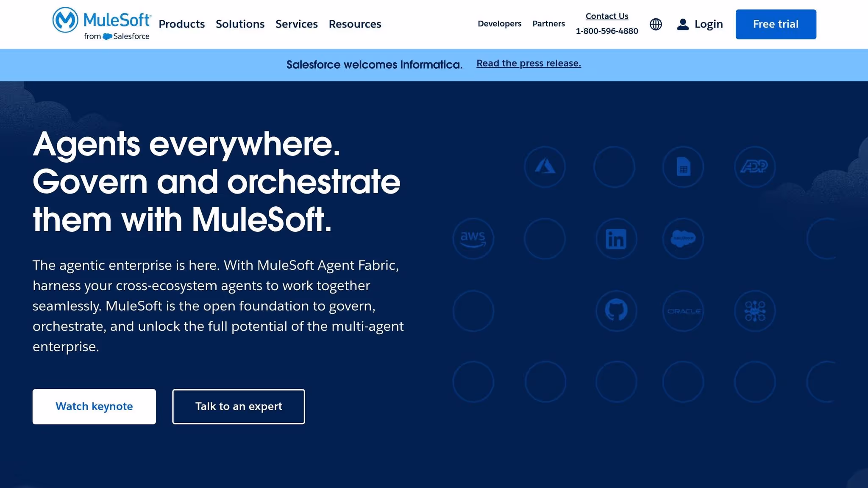Click the Login person icon
Image resolution: width=868 pixels, height=488 pixels.
tap(682, 24)
